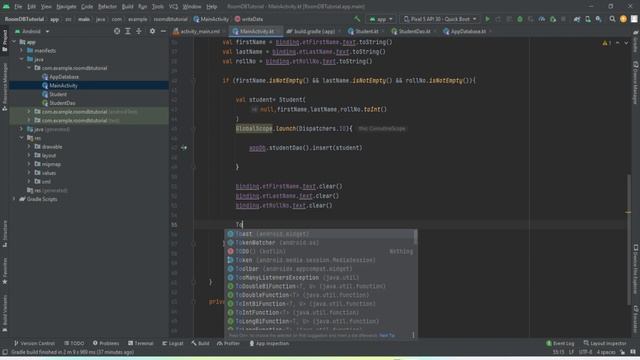Select TokenWatcher suggestion in completion popup
Viewport: 640px width, 360px height.
tap(321, 242)
